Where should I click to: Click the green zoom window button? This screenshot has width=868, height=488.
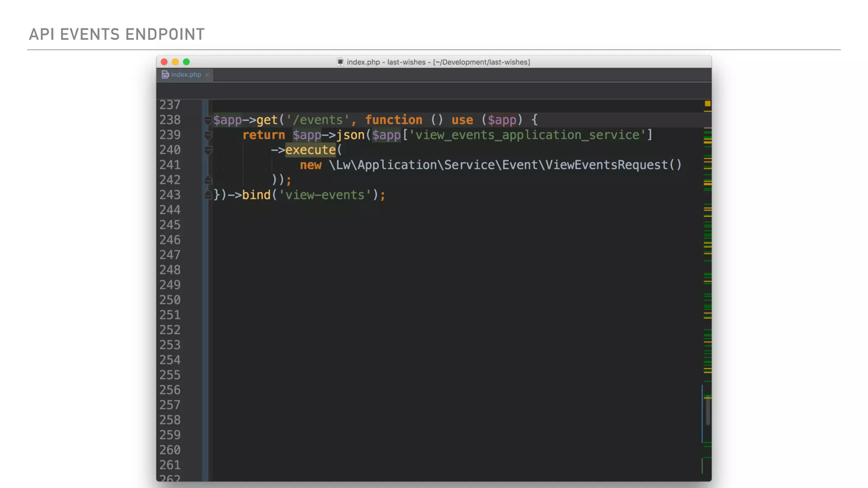(x=186, y=62)
